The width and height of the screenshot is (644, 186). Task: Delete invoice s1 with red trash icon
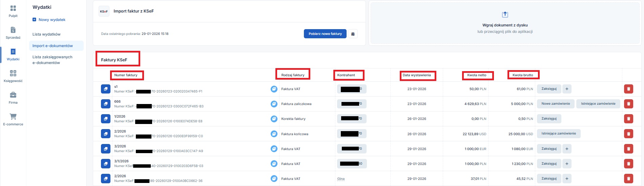[628, 89]
